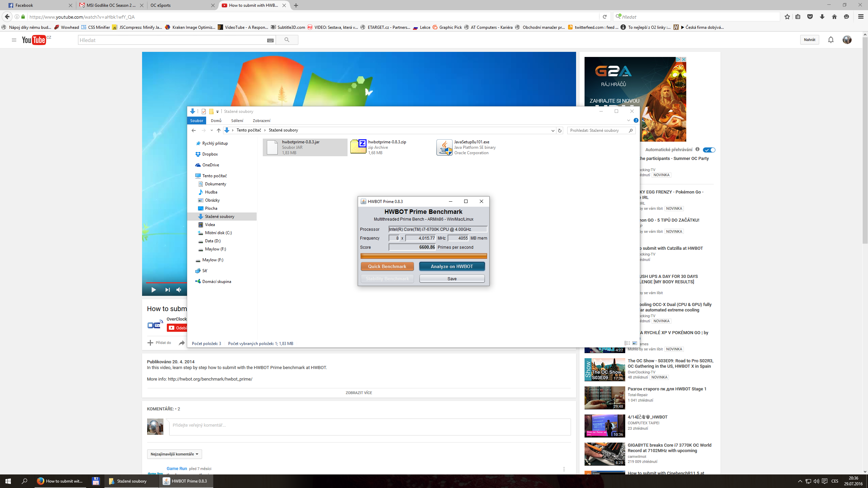Click the video red progress bar
Image resolution: width=868 pixels, height=488 pixels.
tap(166, 283)
